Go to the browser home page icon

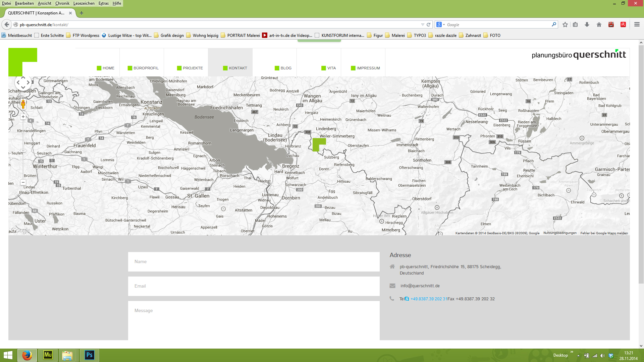tap(599, 24)
